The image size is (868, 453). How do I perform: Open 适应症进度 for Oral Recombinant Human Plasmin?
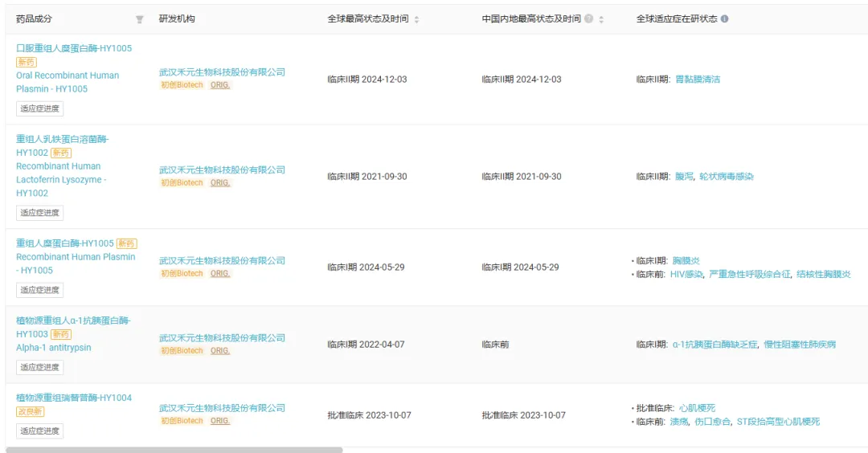pos(39,108)
